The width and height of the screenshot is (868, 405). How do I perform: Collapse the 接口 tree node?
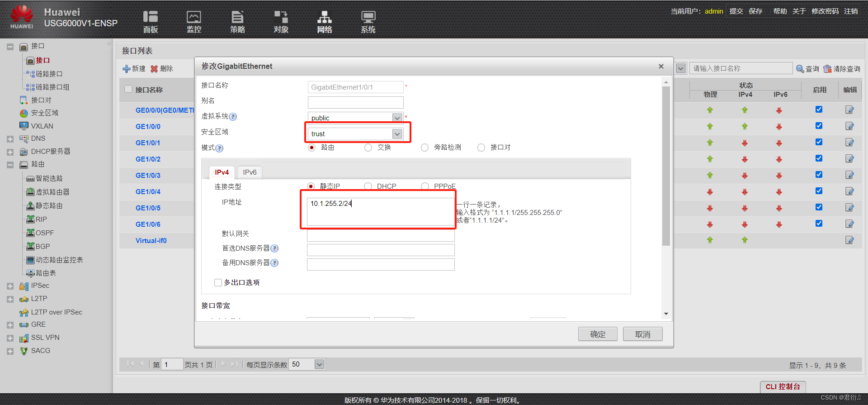pyautogui.click(x=10, y=47)
